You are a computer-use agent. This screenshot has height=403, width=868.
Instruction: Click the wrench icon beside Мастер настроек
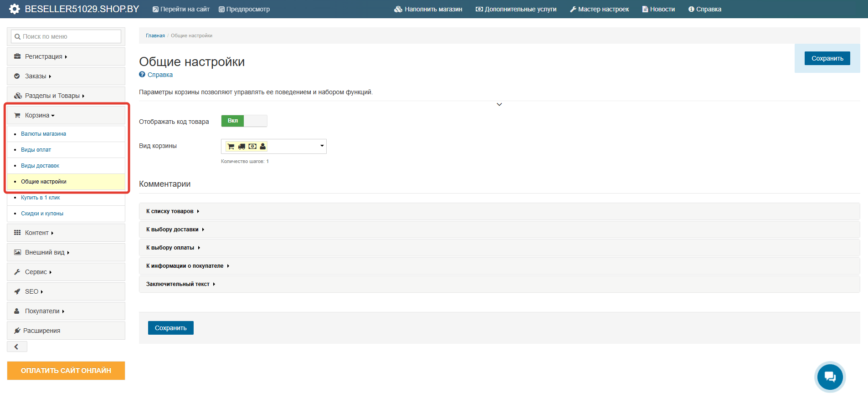click(x=573, y=9)
